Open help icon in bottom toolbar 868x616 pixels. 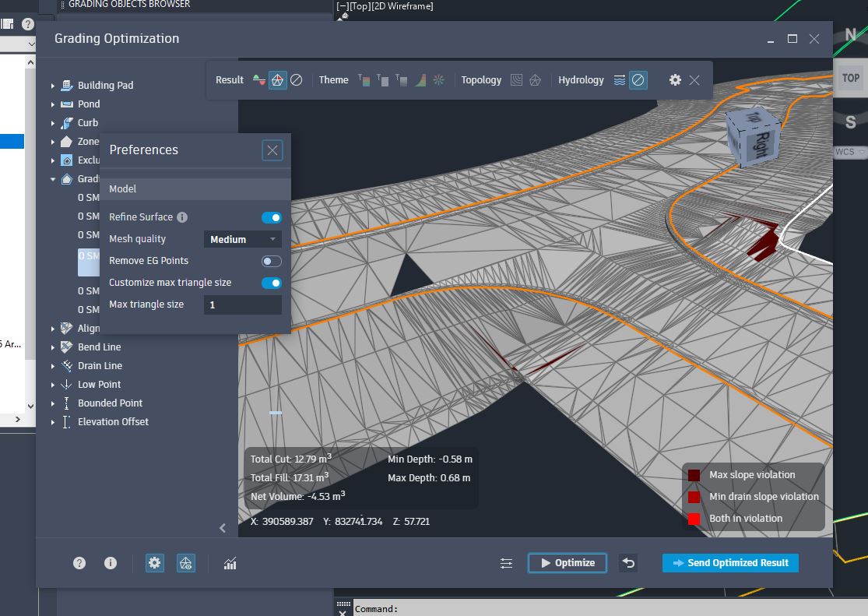click(x=79, y=563)
